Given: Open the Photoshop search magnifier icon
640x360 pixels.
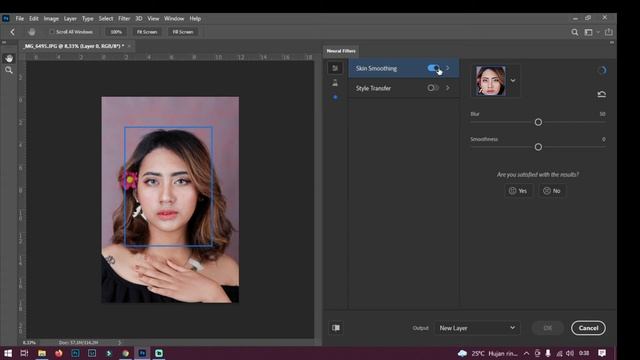Looking at the screenshot, I should (575, 32).
